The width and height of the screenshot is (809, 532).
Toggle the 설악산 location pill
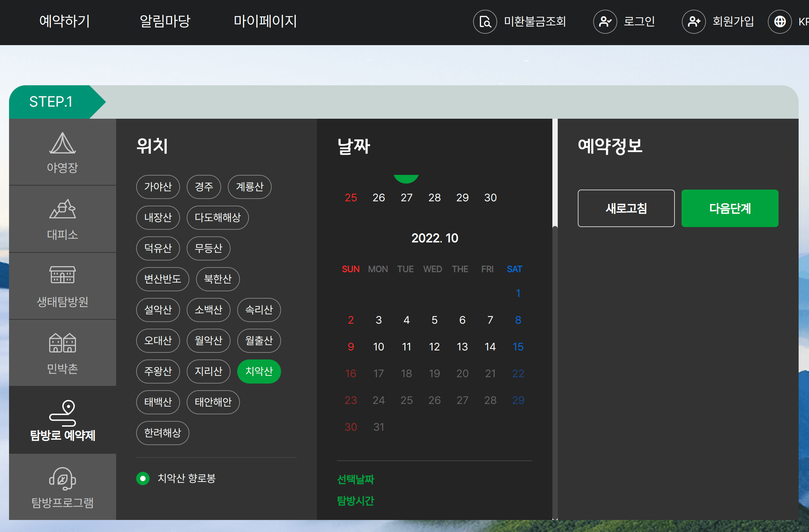tap(158, 310)
